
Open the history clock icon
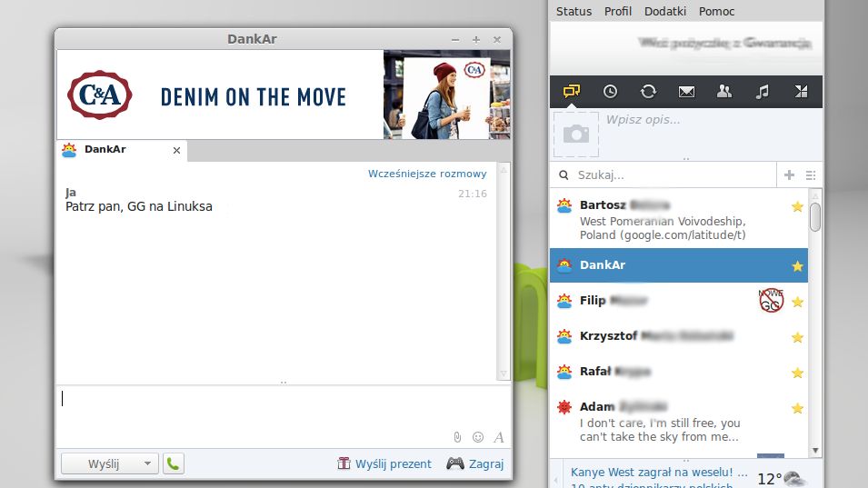click(610, 91)
